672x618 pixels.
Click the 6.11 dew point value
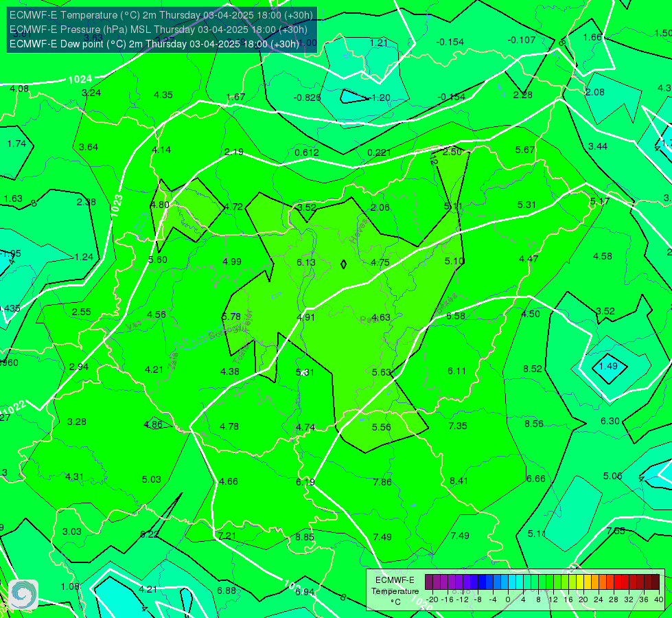[457, 371]
